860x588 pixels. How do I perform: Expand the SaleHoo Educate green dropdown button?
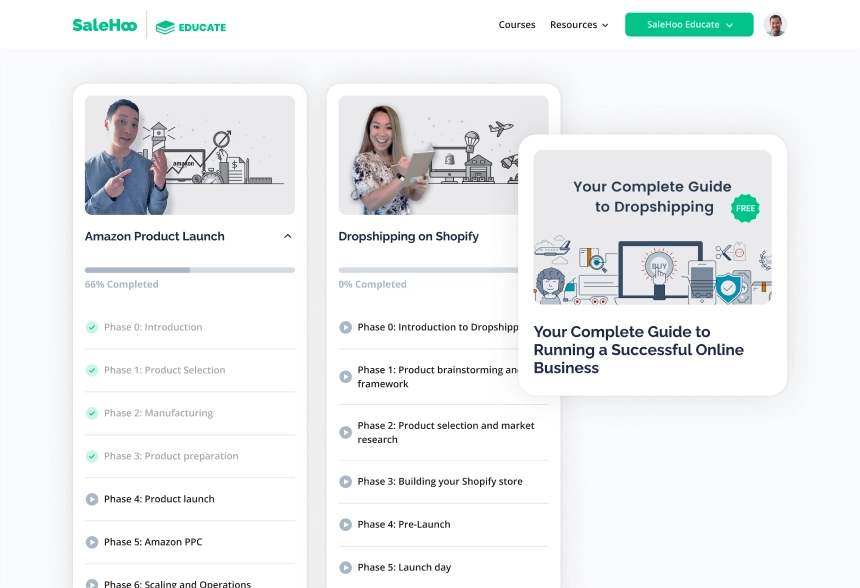[688, 24]
